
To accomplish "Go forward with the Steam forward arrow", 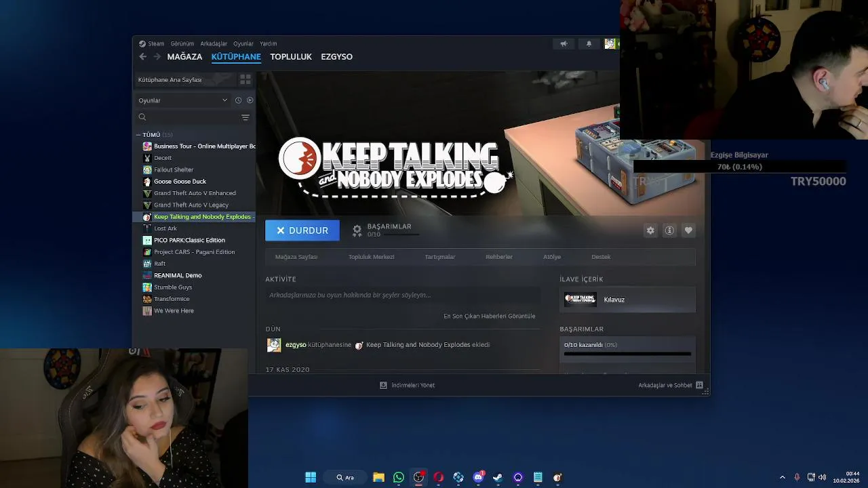I will pos(157,57).
